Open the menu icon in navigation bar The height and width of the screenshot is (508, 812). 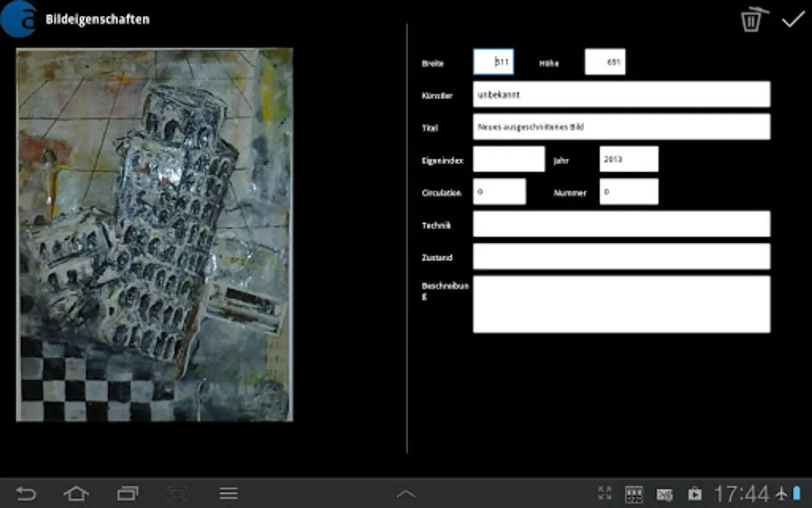[x=228, y=494]
